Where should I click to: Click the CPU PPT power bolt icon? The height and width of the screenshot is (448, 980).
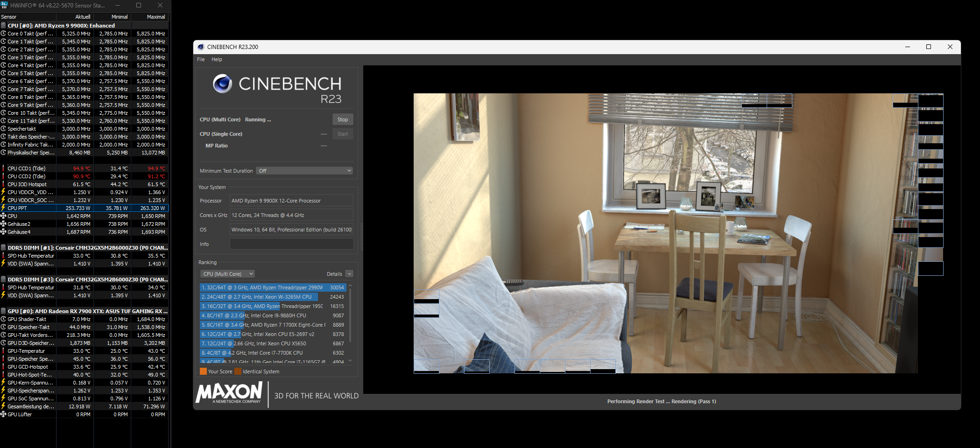3,208
